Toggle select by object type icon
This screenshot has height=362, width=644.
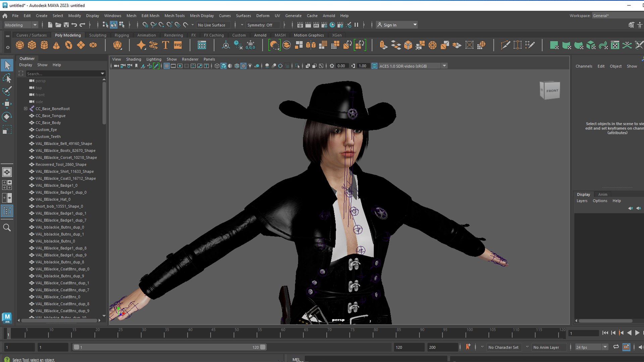[x=114, y=25]
